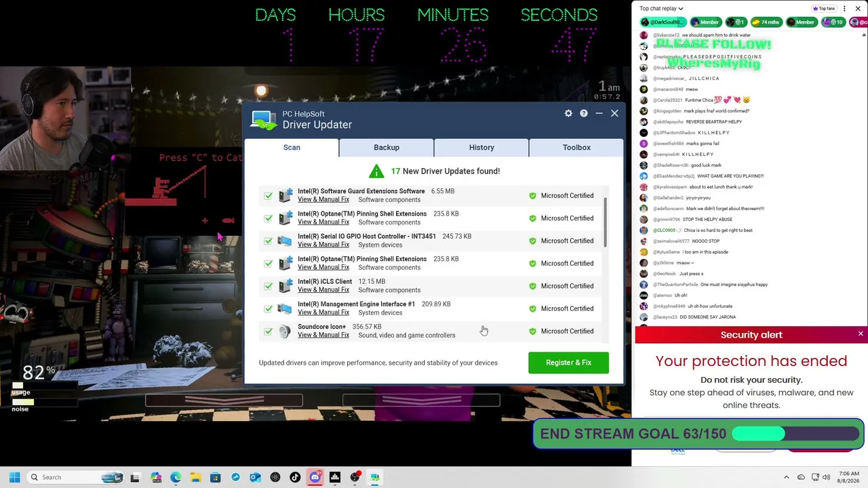The image size is (868, 488).
Task: Click the Software Guard Extensions device icon
Action: (285, 195)
